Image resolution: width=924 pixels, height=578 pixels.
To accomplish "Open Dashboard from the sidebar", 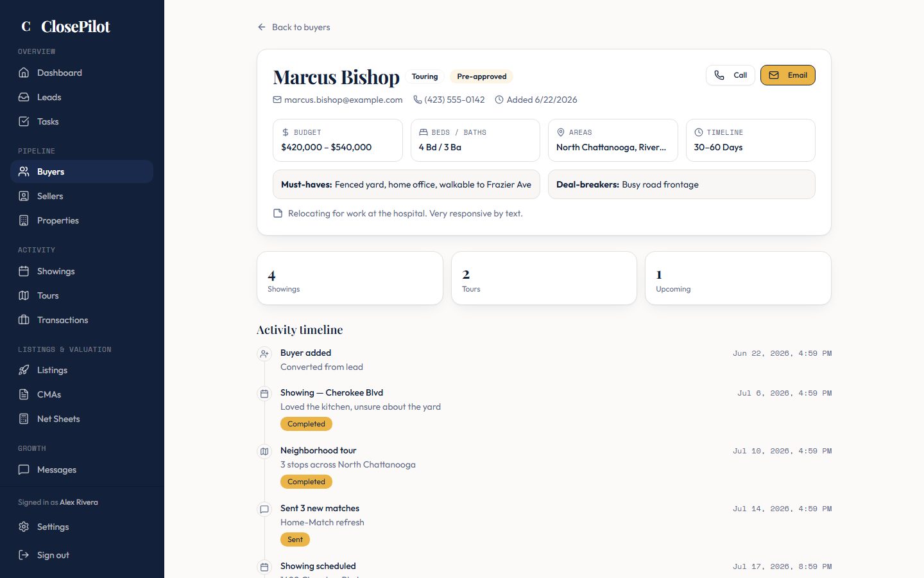I will coord(81,73).
